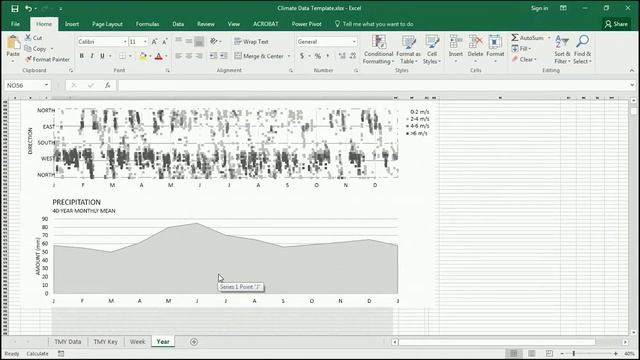The height and width of the screenshot is (360, 640).
Task: Click Sign in link
Action: (x=539, y=8)
